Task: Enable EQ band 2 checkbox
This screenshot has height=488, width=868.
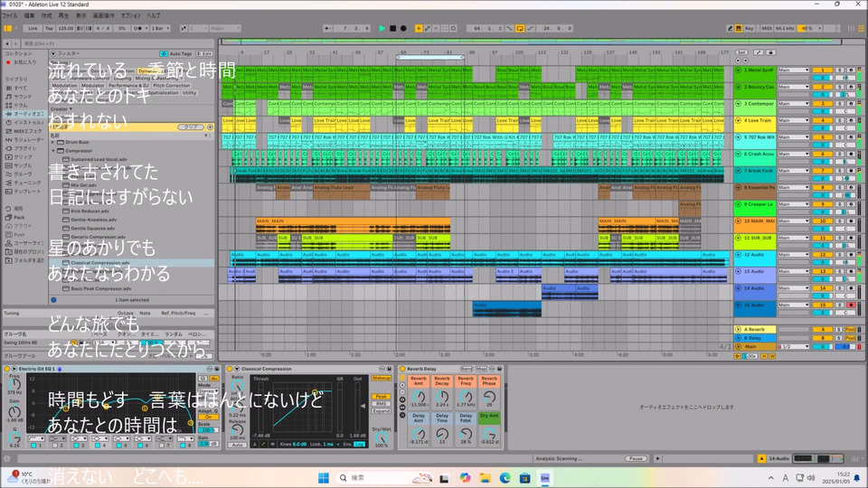Action: tap(55, 446)
